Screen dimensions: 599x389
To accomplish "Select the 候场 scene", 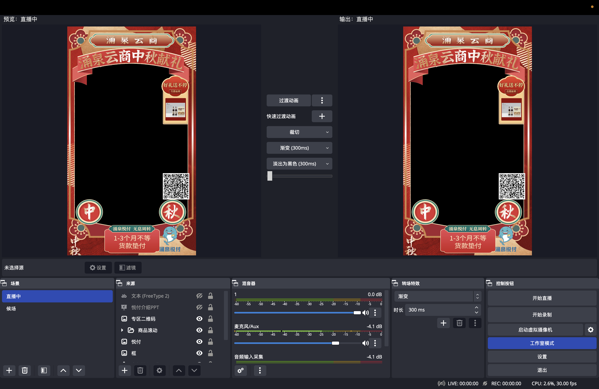I will 57,308.
